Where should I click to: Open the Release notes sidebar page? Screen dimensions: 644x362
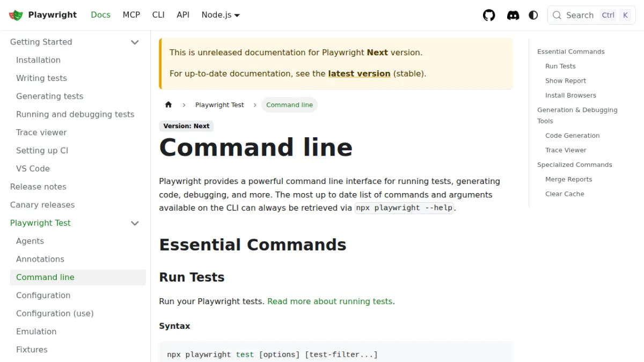click(x=38, y=187)
